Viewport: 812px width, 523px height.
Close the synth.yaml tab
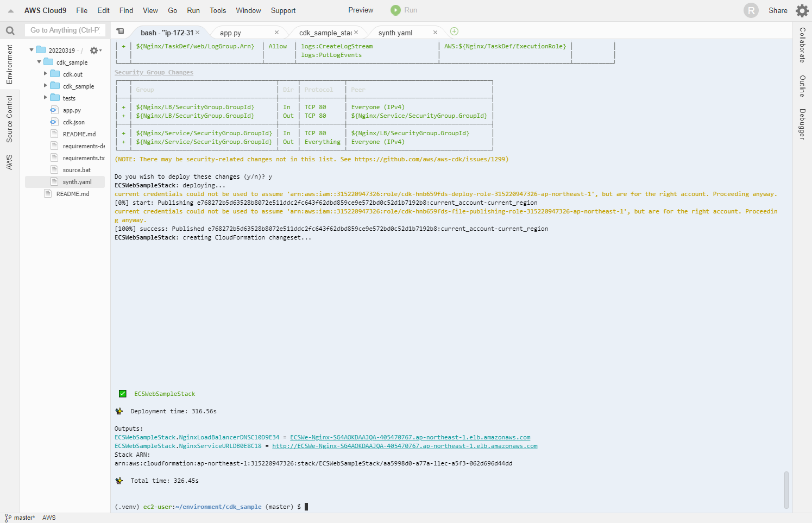coord(435,33)
